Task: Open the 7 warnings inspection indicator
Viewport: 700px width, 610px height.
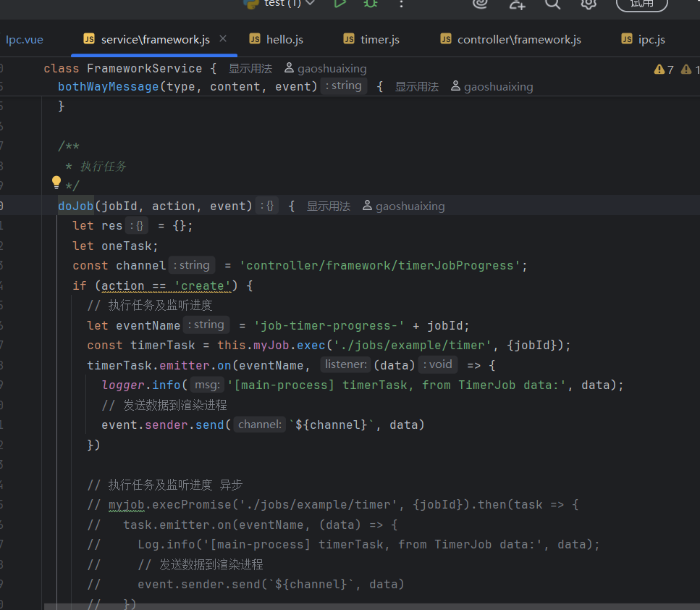Action: coord(664,70)
